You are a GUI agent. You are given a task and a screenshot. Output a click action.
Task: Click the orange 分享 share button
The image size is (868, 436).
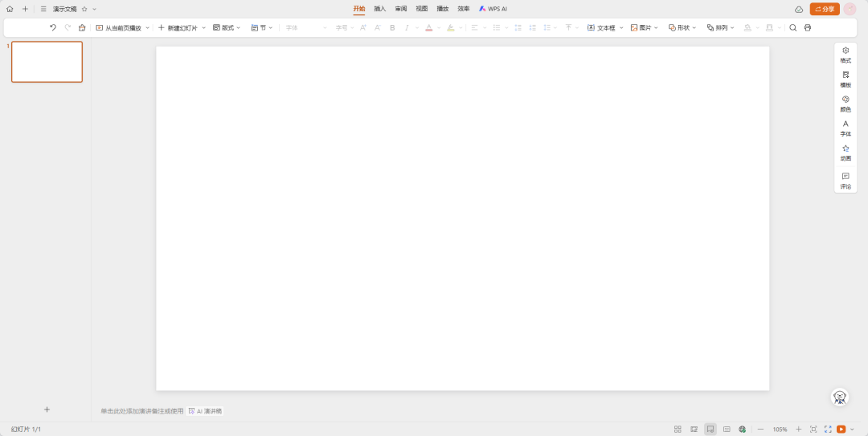(825, 9)
